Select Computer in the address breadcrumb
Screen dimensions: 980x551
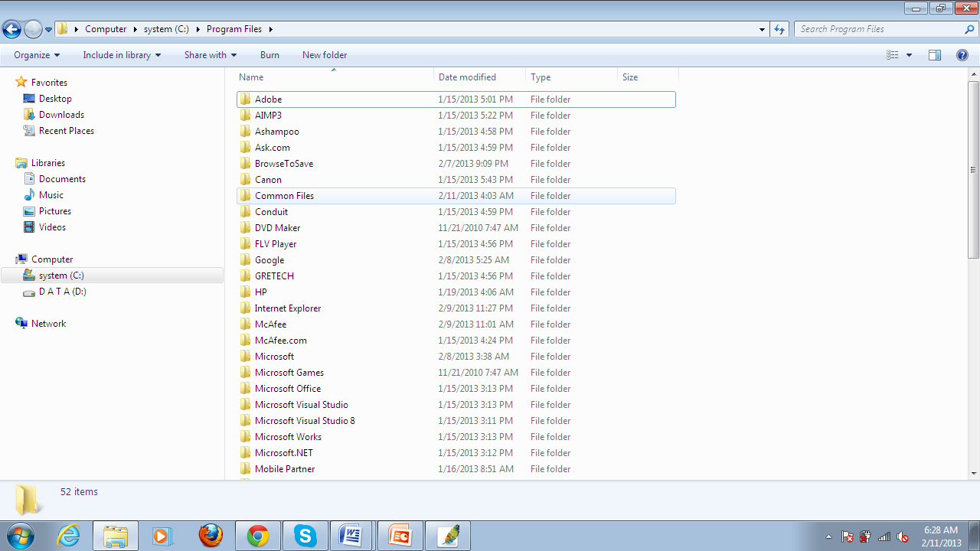click(106, 29)
